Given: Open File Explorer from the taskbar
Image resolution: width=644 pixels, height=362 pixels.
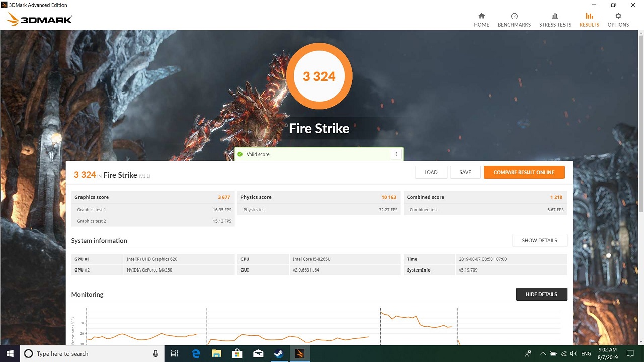Looking at the screenshot, I should point(216,354).
